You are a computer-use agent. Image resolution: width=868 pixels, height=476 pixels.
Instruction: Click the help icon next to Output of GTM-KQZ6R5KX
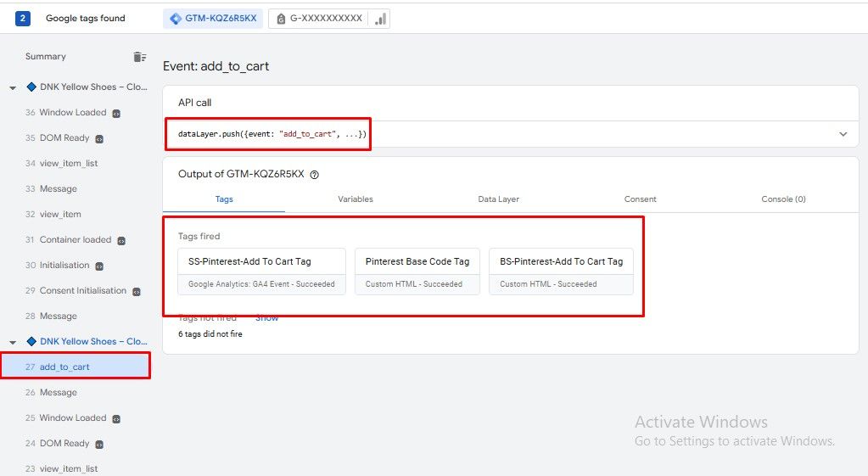[314, 175]
